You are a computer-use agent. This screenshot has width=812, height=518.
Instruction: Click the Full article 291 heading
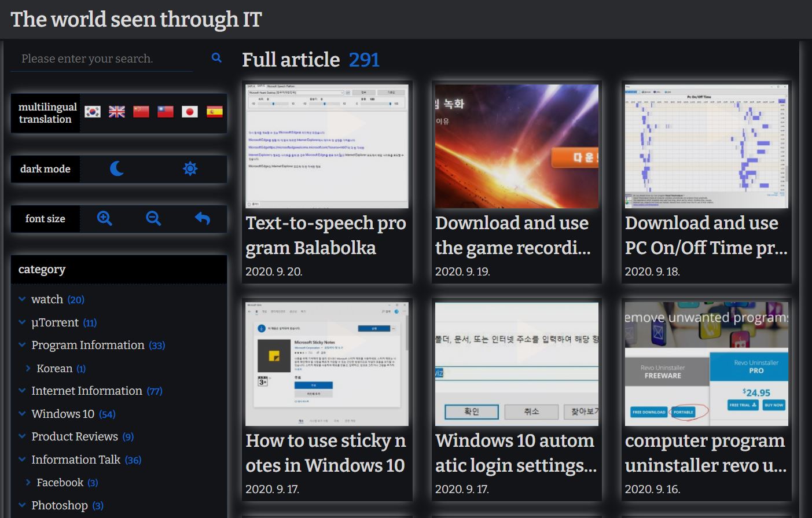point(311,60)
